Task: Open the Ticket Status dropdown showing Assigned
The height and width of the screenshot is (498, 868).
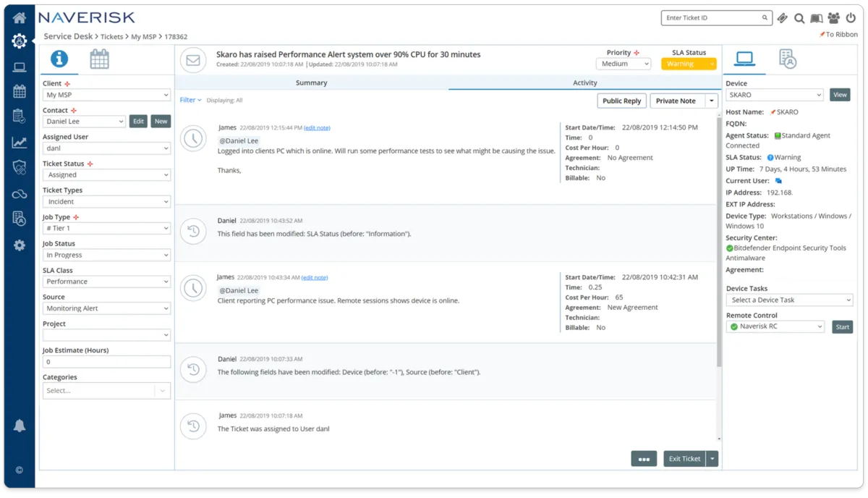Action: tap(106, 175)
